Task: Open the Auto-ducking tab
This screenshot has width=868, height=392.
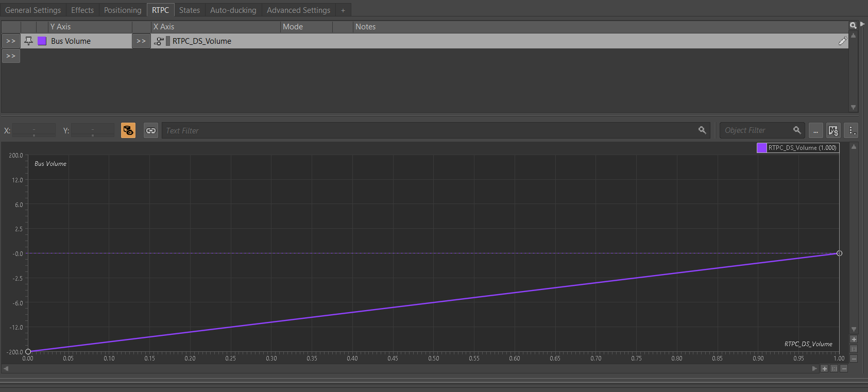Action: pyautogui.click(x=233, y=10)
